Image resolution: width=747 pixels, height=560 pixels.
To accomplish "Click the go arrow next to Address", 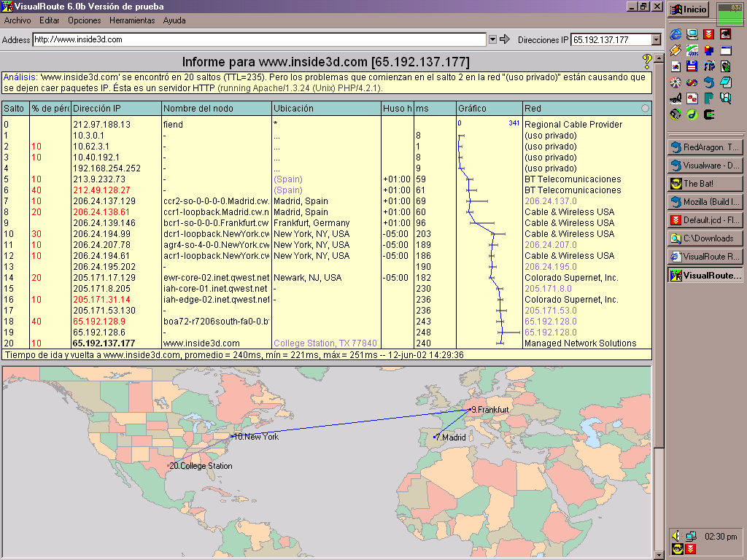I will [505, 39].
